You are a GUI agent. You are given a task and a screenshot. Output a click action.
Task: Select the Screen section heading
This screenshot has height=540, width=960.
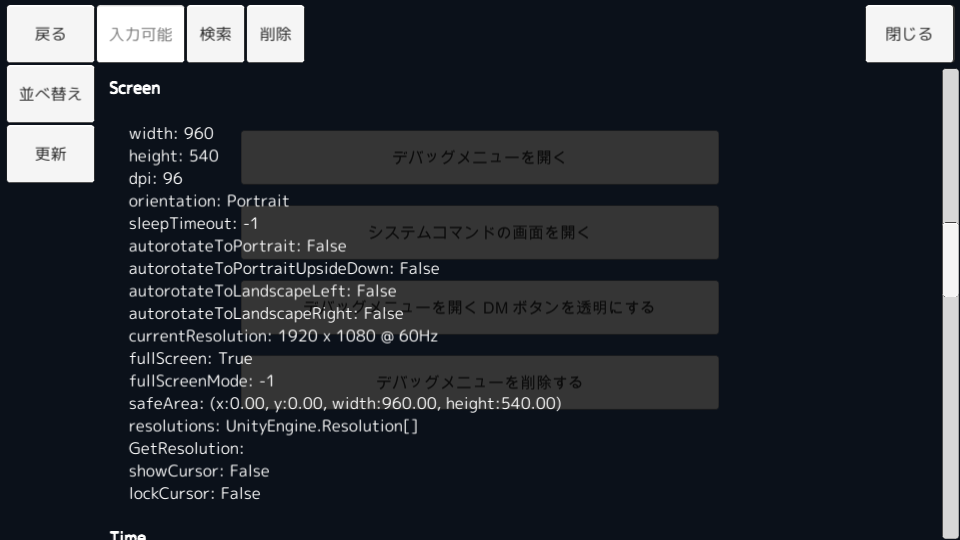[135, 88]
